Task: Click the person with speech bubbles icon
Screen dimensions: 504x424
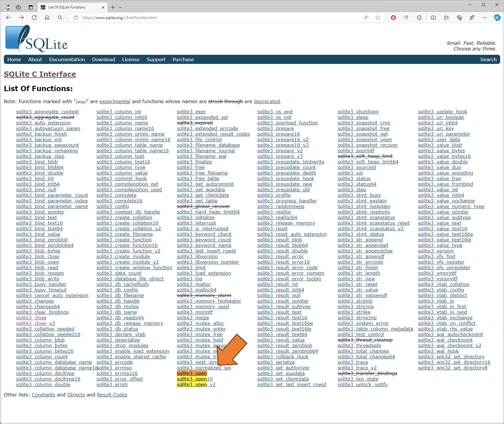Action: coord(472,18)
